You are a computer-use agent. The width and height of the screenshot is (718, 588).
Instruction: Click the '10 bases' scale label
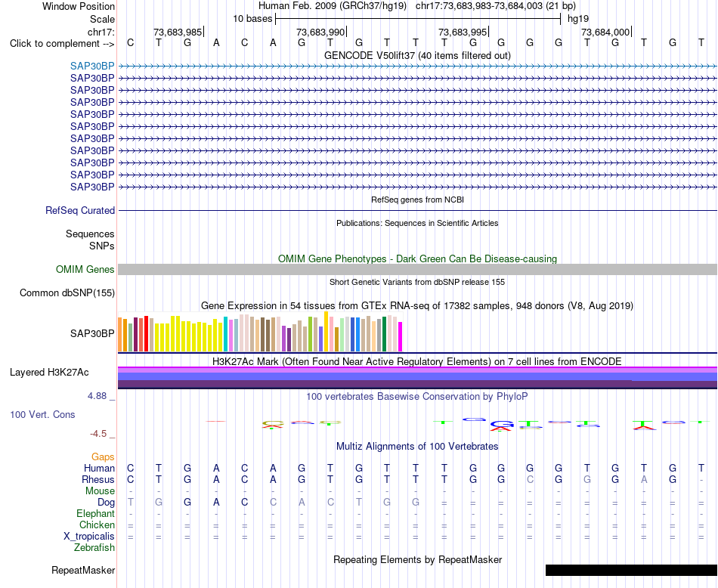pyautogui.click(x=252, y=19)
